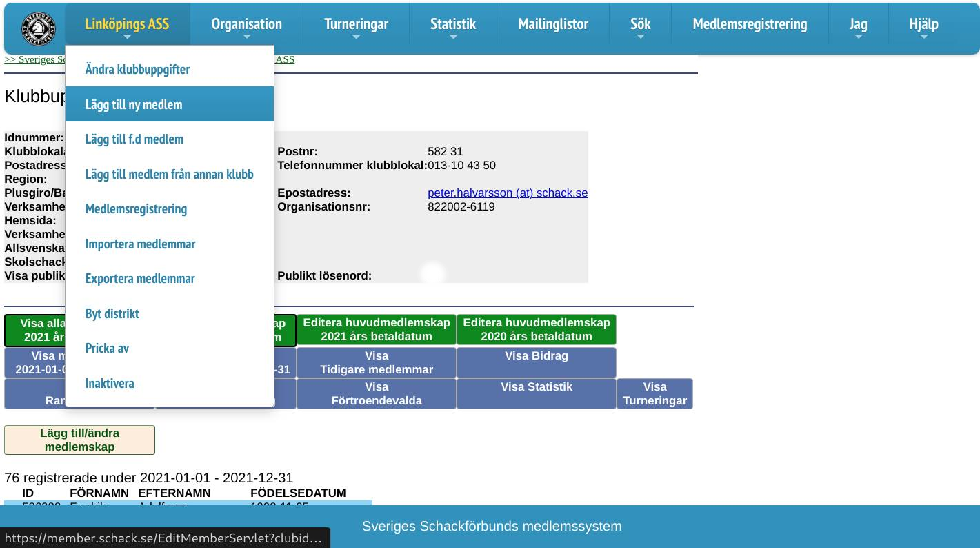
Task: Click the EFTERNAMN column header
Action: click(x=174, y=493)
